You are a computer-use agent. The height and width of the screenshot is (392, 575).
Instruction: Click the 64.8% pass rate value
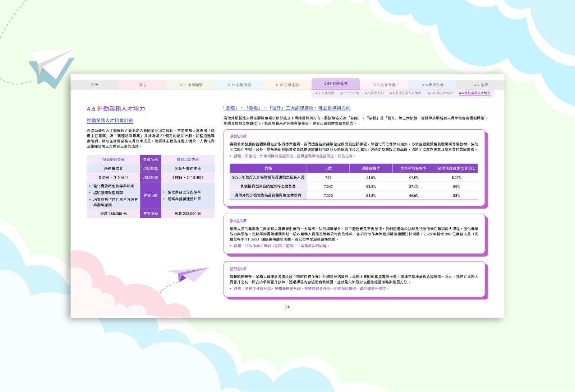(371, 196)
